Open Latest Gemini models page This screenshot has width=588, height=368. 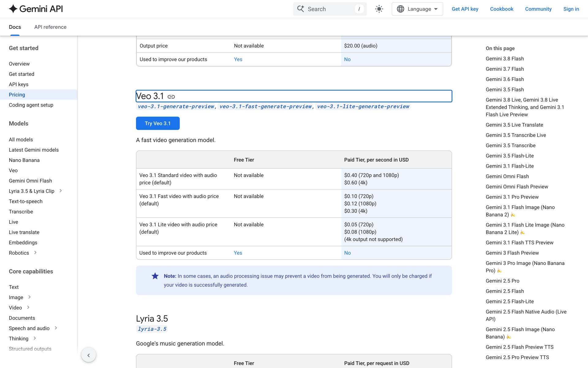(x=34, y=150)
